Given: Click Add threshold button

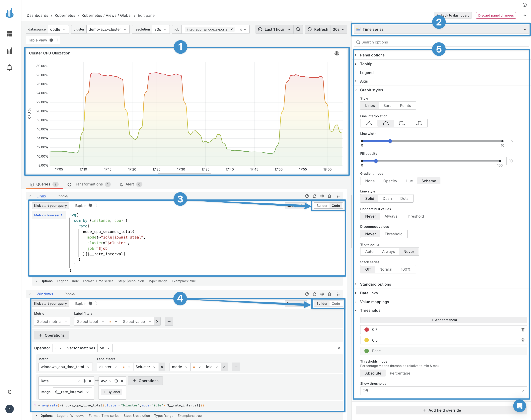Looking at the screenshot, I should click(443, 320).
